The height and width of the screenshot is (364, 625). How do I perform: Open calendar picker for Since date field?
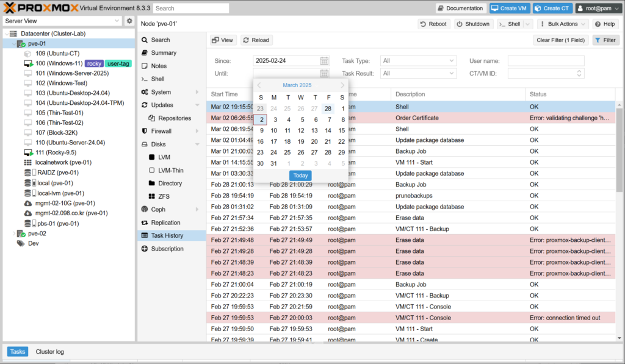[x=325, y=61]
